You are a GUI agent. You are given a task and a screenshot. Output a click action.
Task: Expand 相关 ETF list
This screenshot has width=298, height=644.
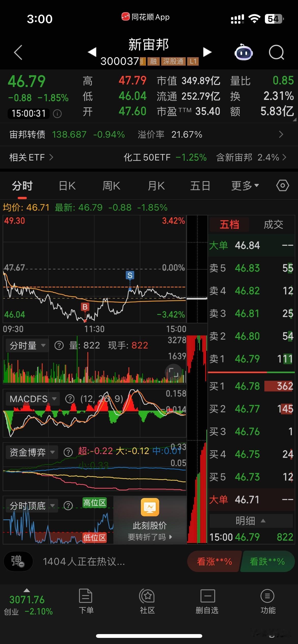point(31,157)
